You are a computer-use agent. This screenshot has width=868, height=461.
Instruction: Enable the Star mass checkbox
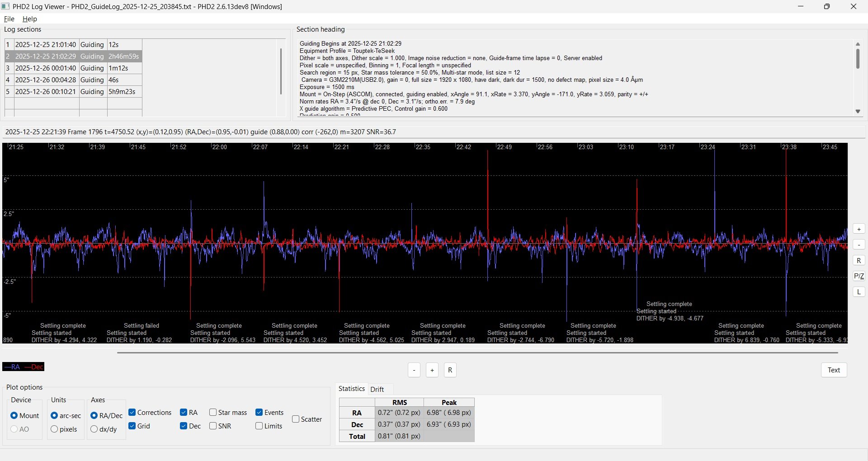[213, 412]
